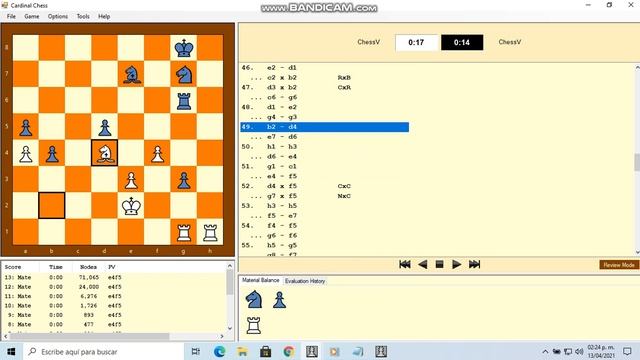
Task: Select the black knight on g7
Action: pos(184,74)
